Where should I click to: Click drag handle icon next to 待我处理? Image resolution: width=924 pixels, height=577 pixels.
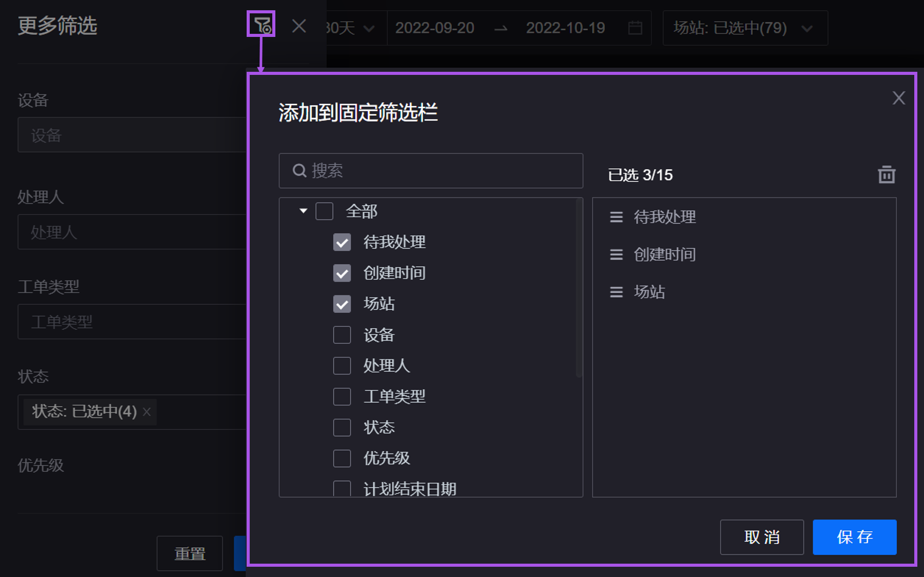616,217
